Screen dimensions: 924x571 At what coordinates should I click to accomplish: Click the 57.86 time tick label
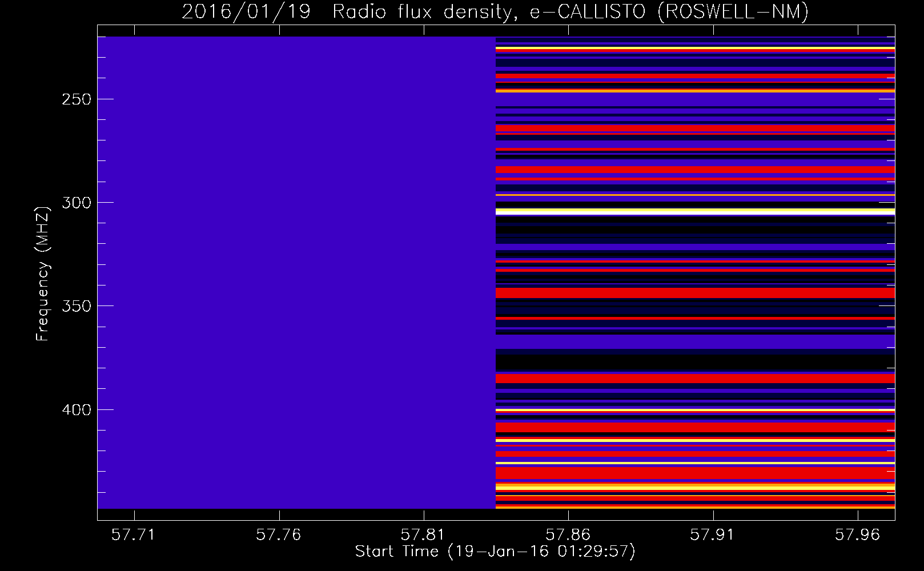[568, 534]
